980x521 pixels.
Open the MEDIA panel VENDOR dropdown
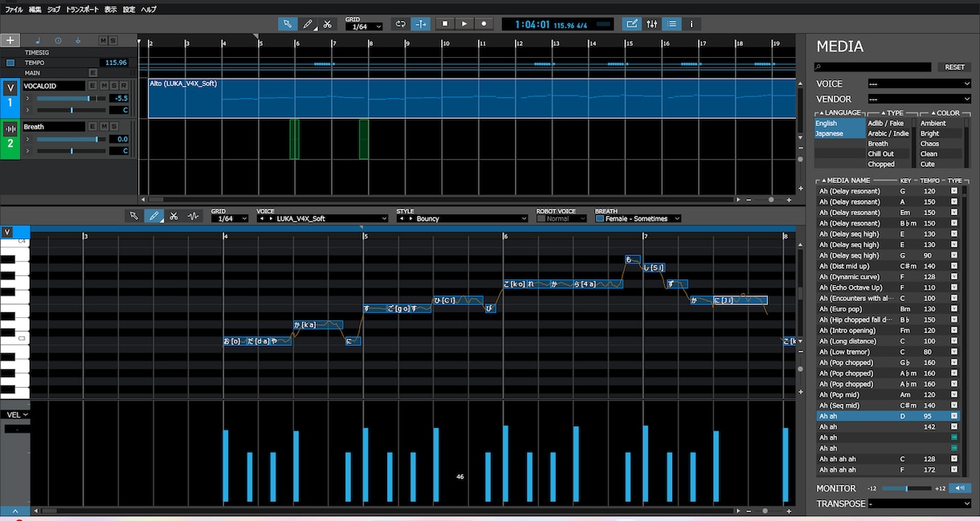pyautogui.click(x=920, y=99)
